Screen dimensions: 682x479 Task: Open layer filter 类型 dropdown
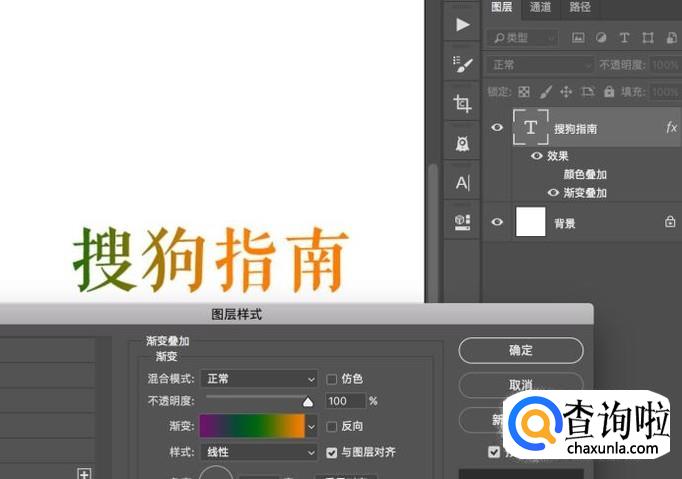pos(522,38)
